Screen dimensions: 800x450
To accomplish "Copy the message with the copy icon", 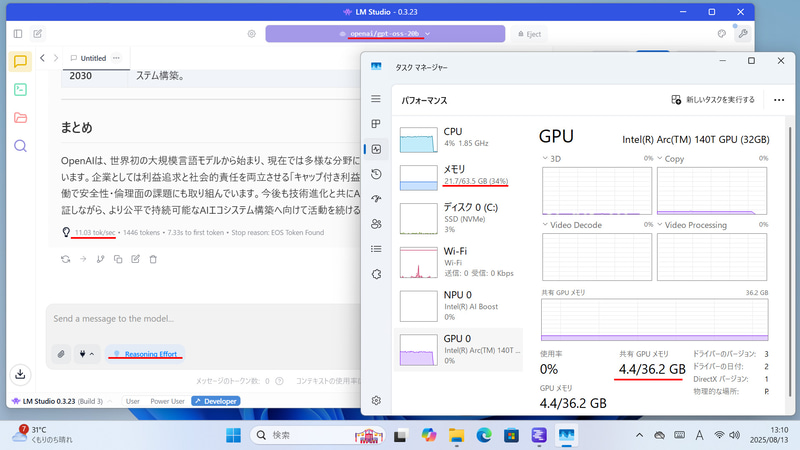I will 118,259.
